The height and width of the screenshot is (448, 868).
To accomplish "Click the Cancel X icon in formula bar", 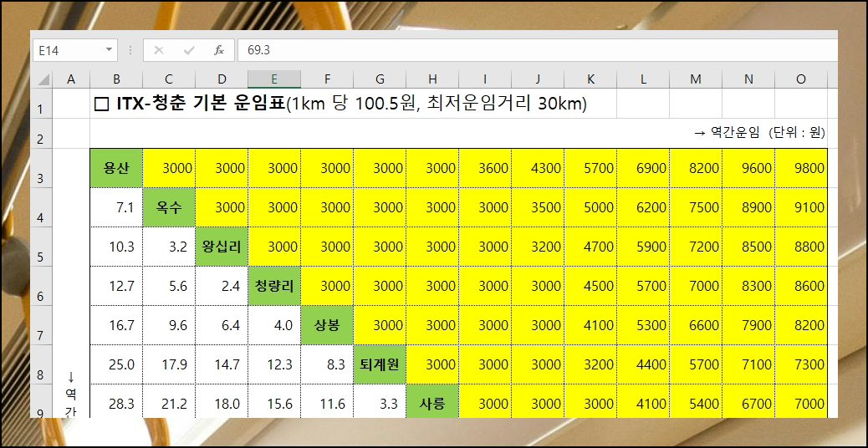I will click(x=159, y=50).
